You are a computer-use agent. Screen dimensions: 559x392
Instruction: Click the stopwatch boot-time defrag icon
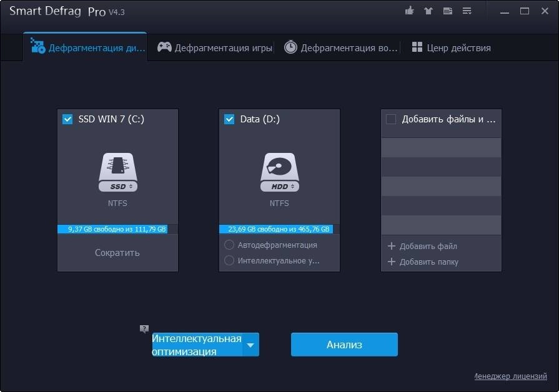290,47
